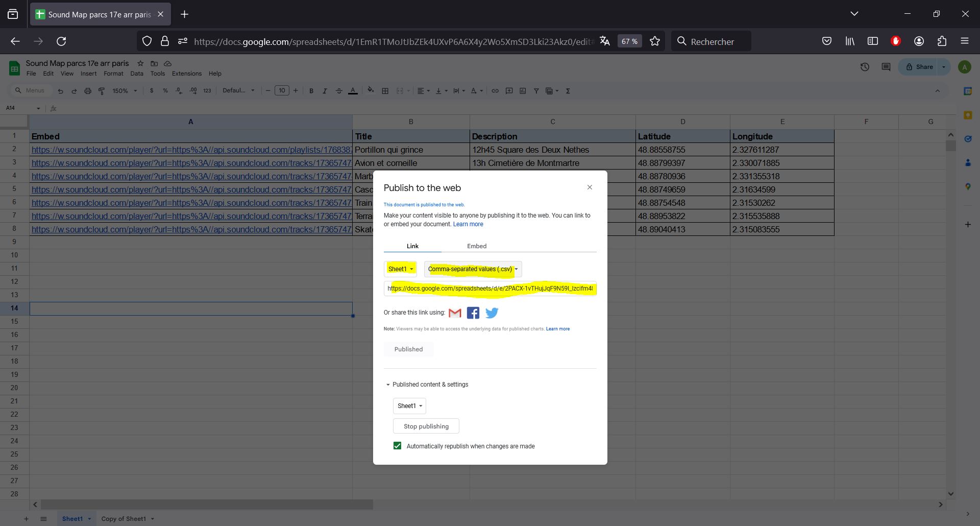Switch to the Embed tab
980x526 pixels.
[477, 246]
